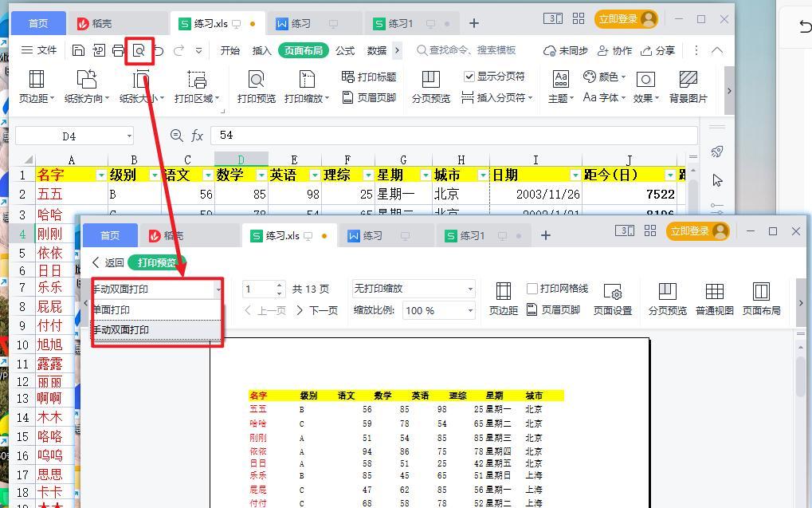Image resolution: width=812 pixels, height=508 pixels.
Task: Open the filter dropdown on the 日期 header
Action: point(575,175)
